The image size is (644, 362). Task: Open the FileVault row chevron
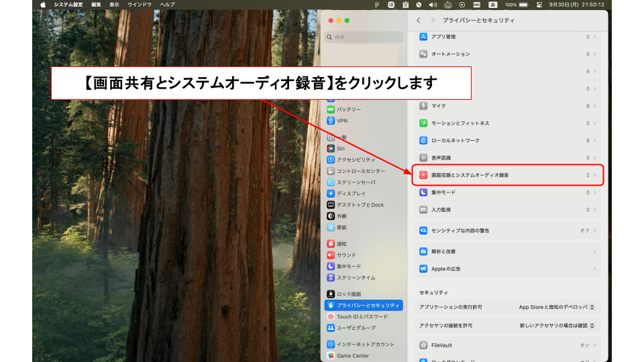point(594,345)
